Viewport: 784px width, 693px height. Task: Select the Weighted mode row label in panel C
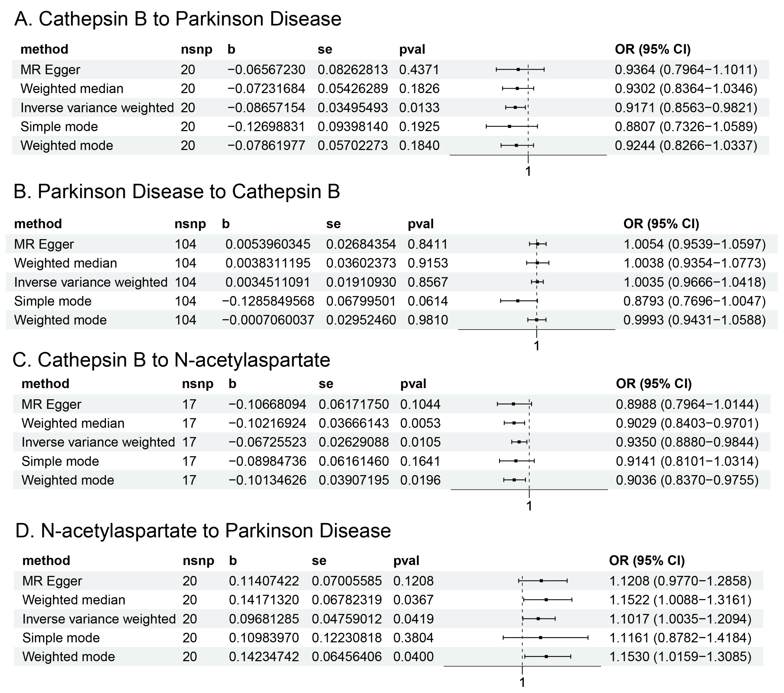68,480
